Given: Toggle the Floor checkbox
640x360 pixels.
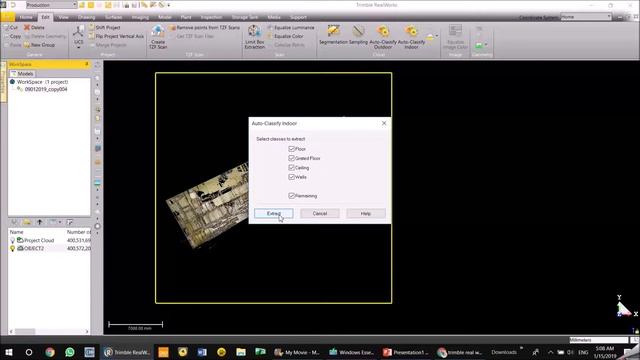Looking at the screenshot, I should click(291, 149).
